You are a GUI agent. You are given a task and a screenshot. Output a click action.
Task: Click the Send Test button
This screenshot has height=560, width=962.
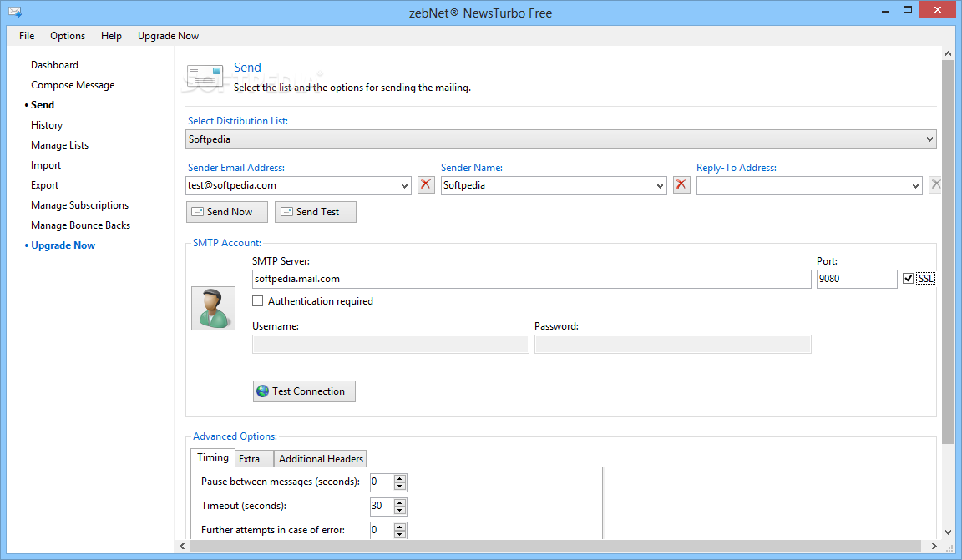point(316,212)
